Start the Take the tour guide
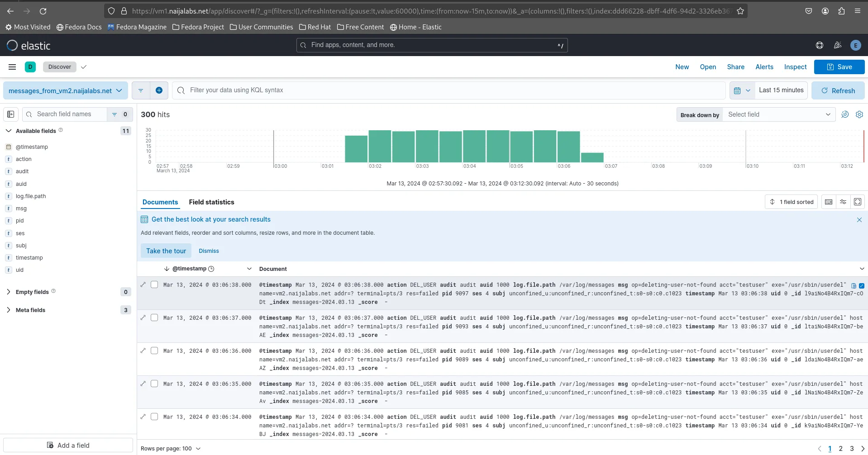 click(x=166, y=251)
